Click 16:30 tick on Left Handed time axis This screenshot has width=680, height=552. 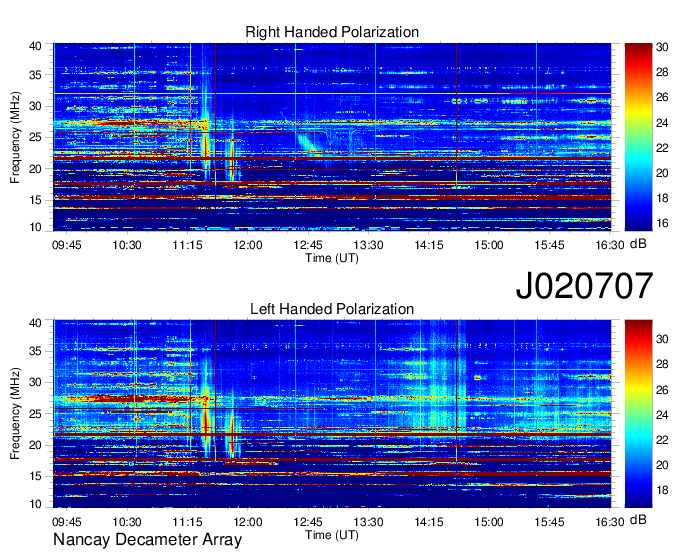click(609, 522)
